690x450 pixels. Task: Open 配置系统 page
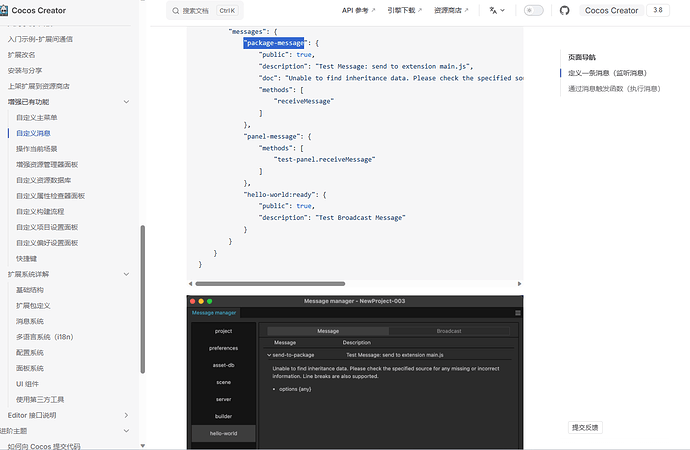(x=30, y=352)
